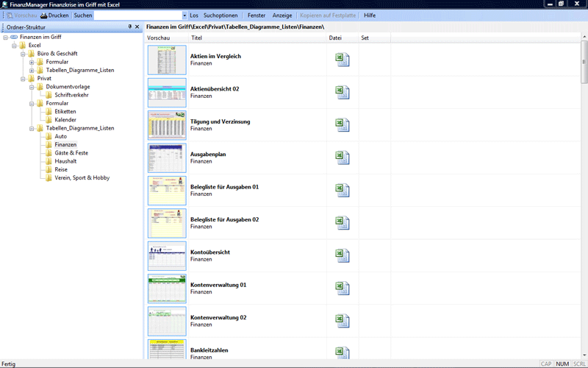Open thumbnail of Kontenverwaltung 01

click(x=167, y=289)
